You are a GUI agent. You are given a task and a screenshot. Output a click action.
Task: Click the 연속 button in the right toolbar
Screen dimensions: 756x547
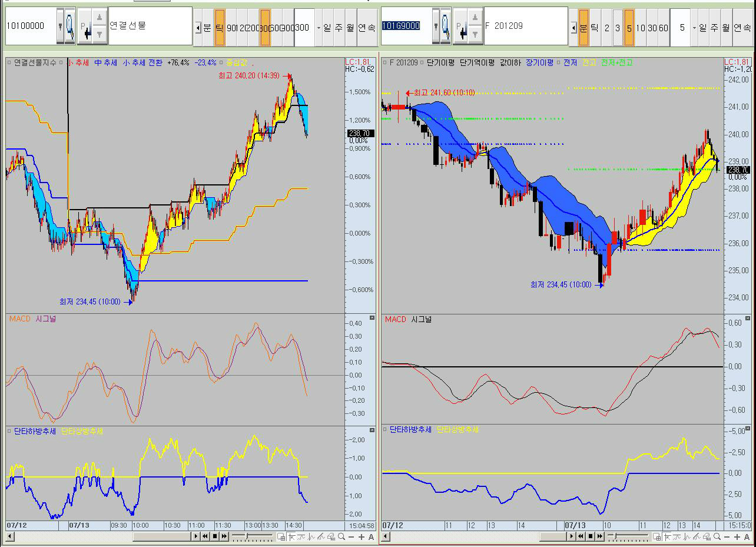click(x=742, y=28)
